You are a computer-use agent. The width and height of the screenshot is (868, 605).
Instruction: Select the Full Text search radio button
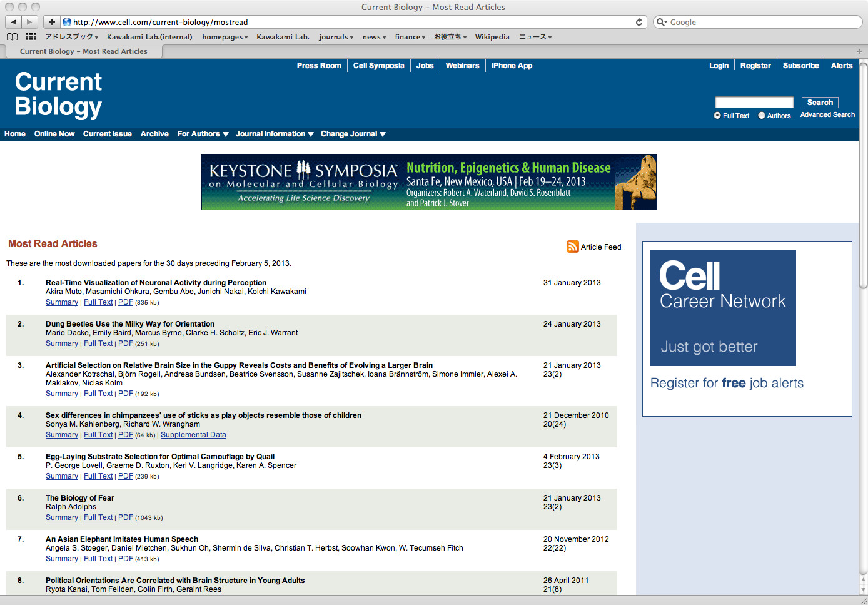pos(717,116)
